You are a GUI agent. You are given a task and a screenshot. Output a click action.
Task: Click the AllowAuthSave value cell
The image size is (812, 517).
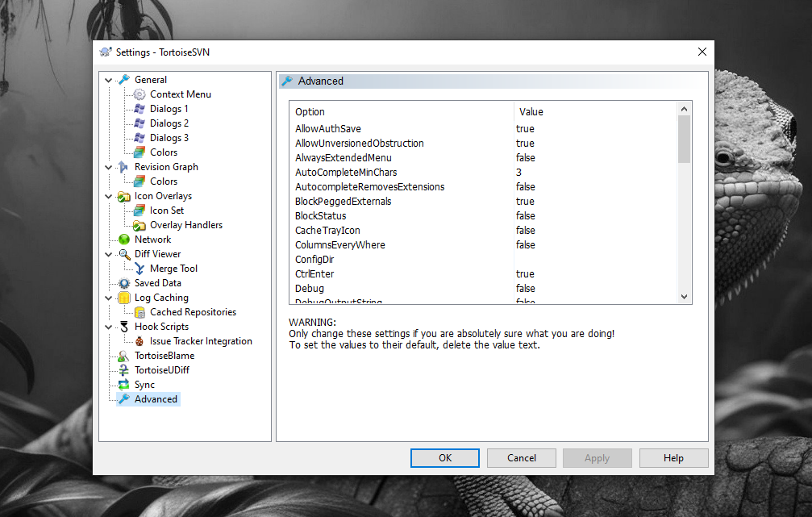(525, 129)
